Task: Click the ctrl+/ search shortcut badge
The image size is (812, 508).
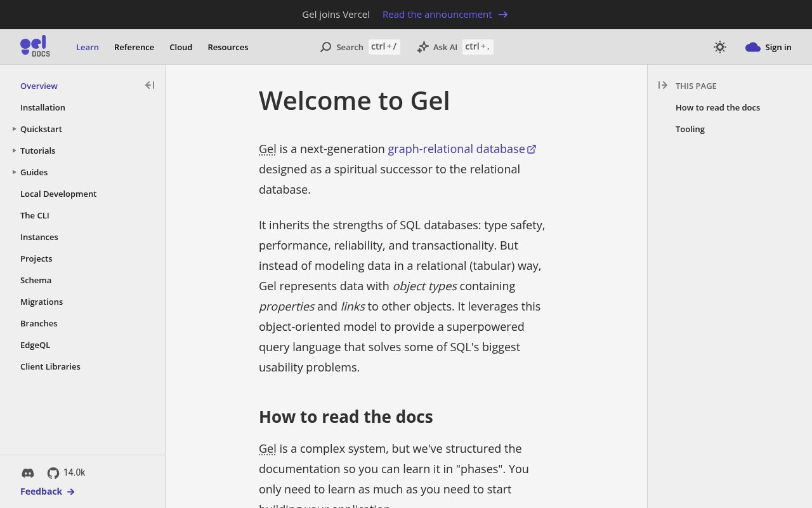Action: tap(384, 46)
